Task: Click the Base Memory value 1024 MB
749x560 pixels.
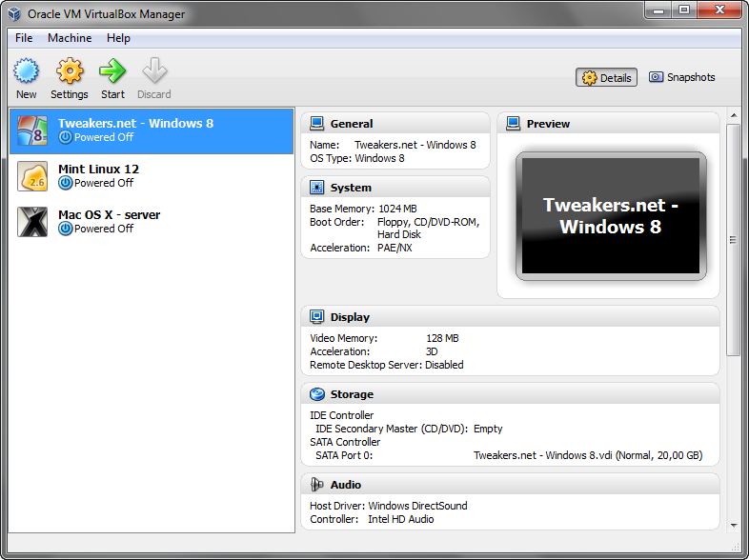Action: [397, 209]
